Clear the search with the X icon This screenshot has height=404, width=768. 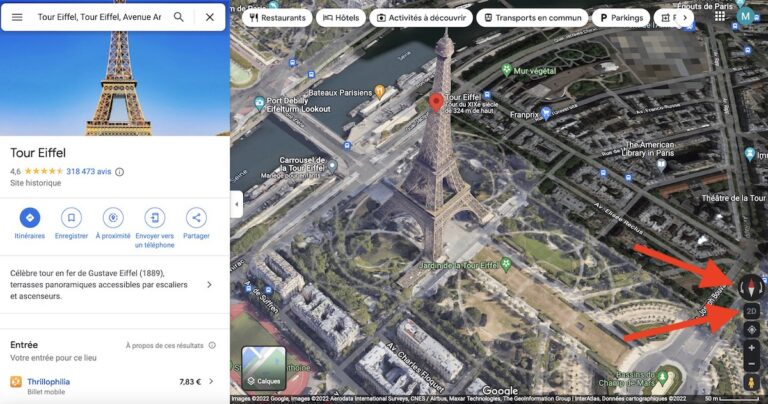(x=210, y=17)
